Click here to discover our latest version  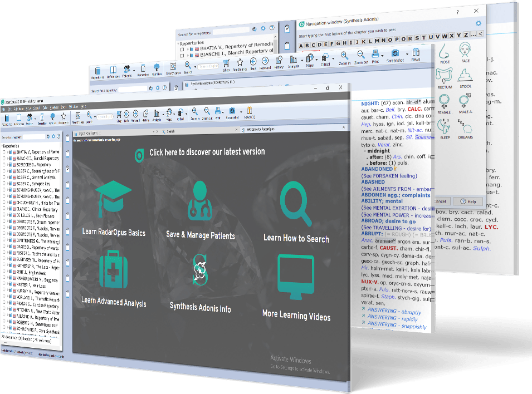click(x=207, y=152)
